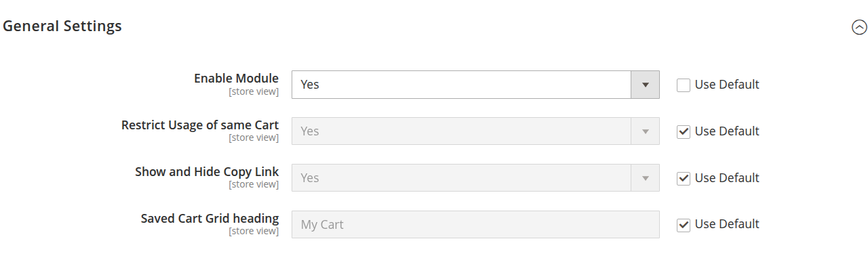Click the Show and Hide Copy Link label

tap(207, 172)
